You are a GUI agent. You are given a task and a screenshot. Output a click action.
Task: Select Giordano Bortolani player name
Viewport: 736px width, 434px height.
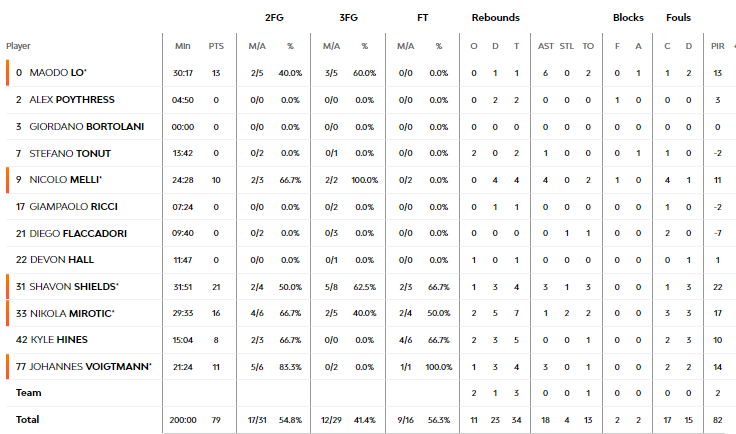(86, 127)
